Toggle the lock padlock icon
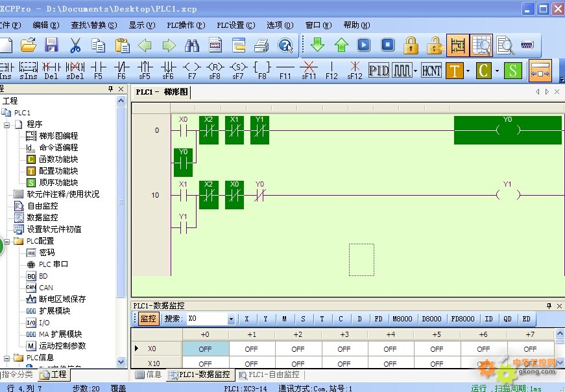Screen dimensions: 565x392 pyautogui.click(x=411, y=45)
